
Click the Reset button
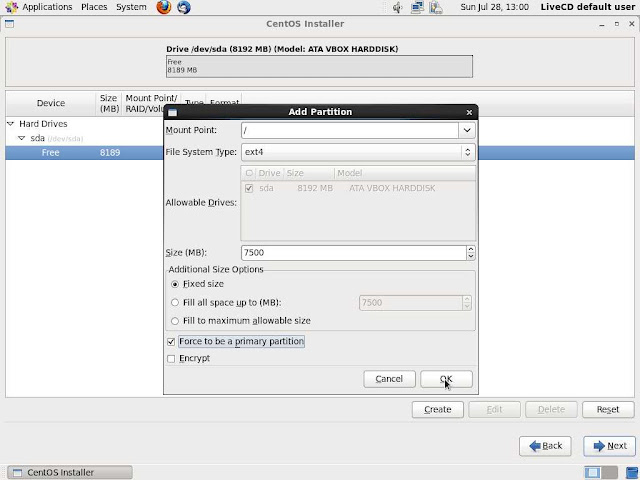tap(608, 409)
